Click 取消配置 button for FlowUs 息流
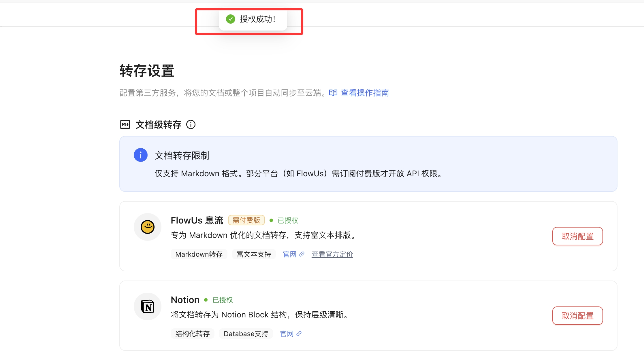 (577, 236)
